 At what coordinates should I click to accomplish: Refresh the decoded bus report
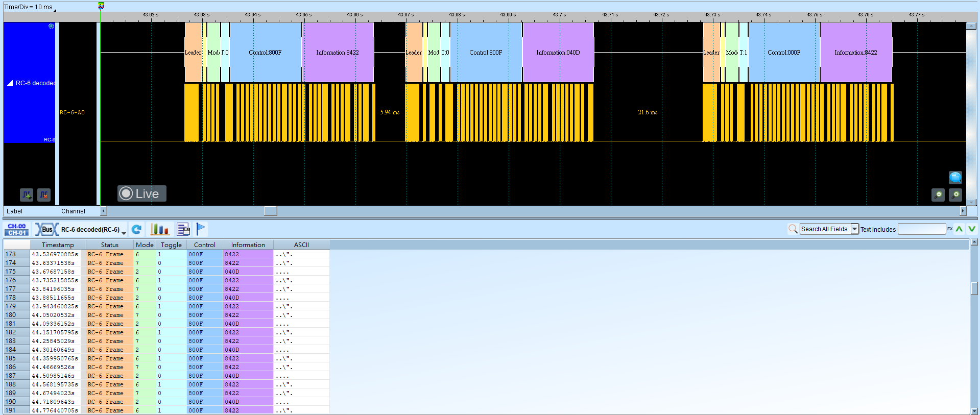pyautogui.click(x=136, y=229)
